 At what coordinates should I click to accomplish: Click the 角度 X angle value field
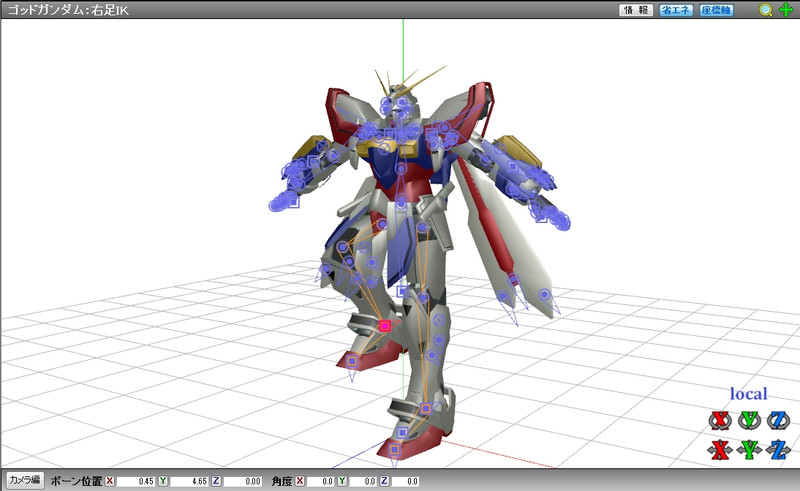tap(320, 481)
